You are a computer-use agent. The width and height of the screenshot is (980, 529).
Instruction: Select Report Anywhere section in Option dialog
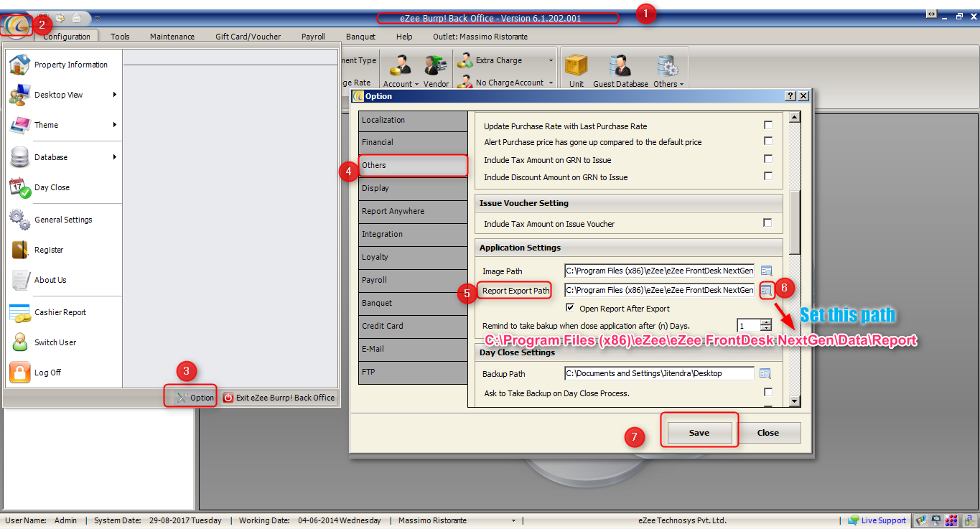click(x=414, y=211)
